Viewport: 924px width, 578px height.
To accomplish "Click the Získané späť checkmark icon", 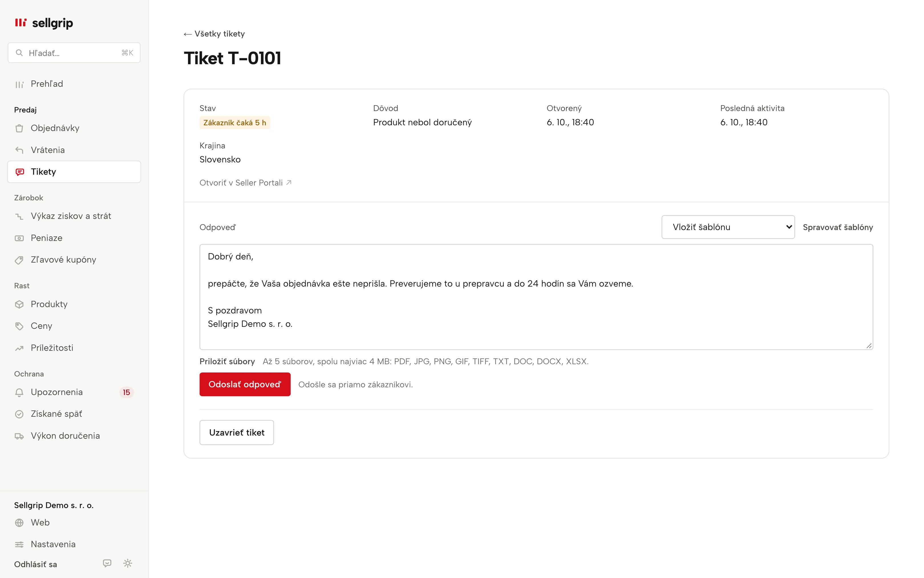I will coord(19,414).
